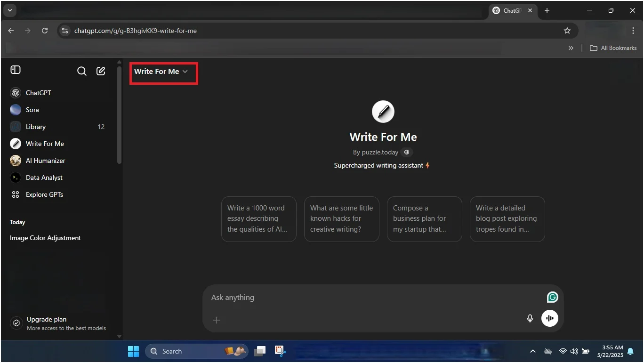The height and width of the screenshot is (363, 644).
Task: Click the Windows taskbar Search box
Action: 197,351
